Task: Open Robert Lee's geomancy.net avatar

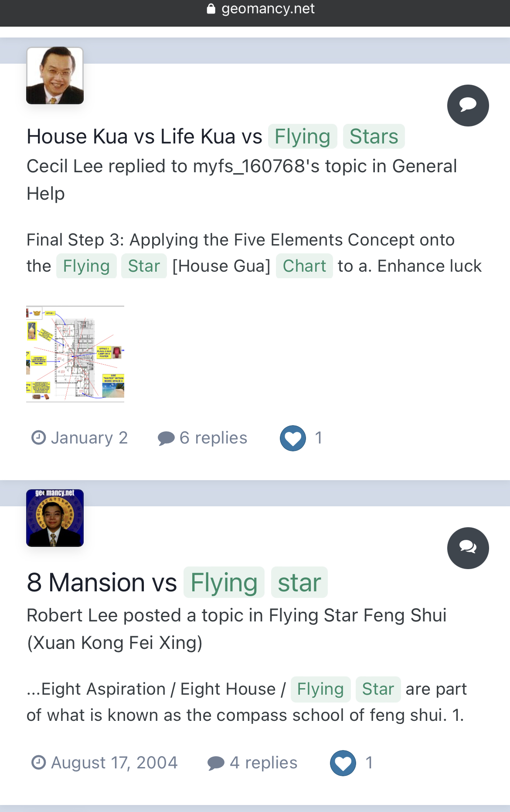Action: click(x=55, y=518)
